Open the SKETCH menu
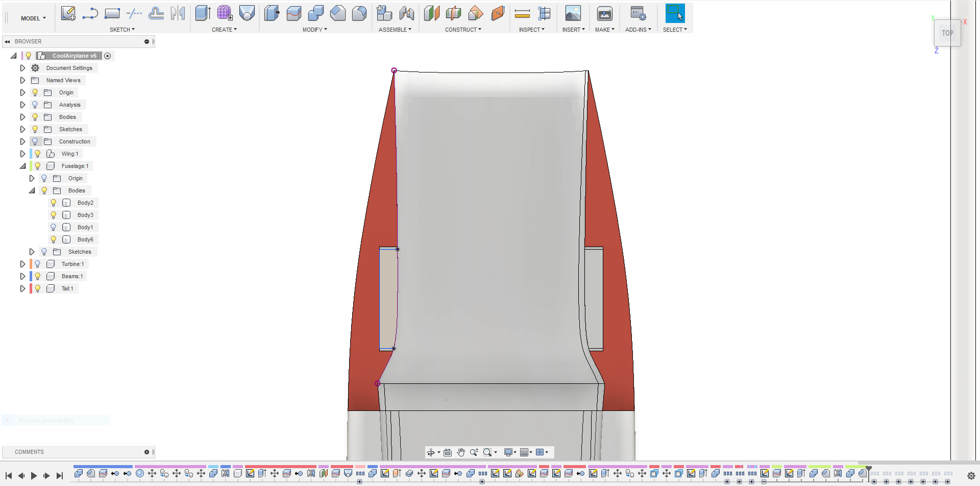The height and width of the screenshot is (486, 980). click(x=122, y=30)
